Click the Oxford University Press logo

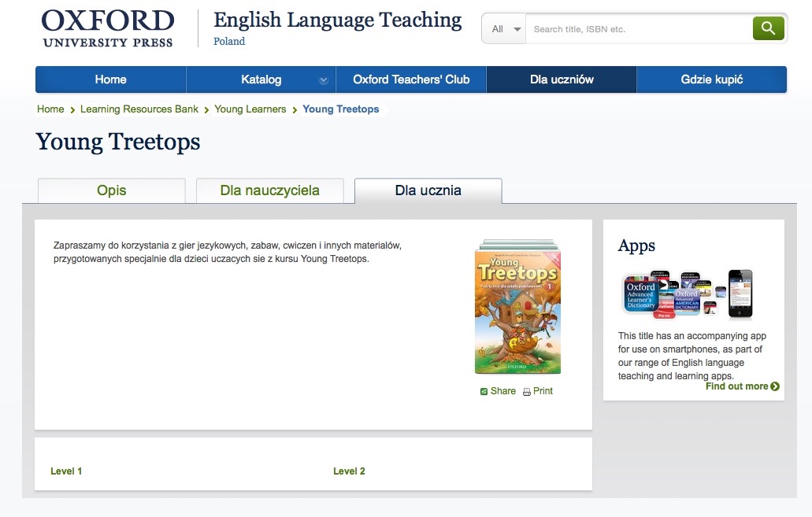pos(108,28)
